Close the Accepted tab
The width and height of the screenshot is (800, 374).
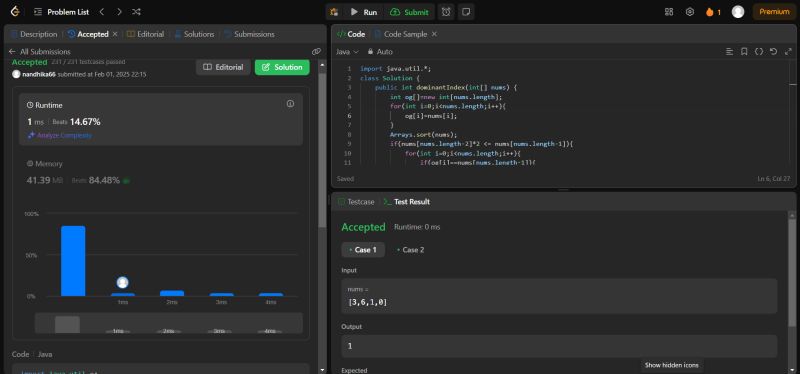point(115,34)
